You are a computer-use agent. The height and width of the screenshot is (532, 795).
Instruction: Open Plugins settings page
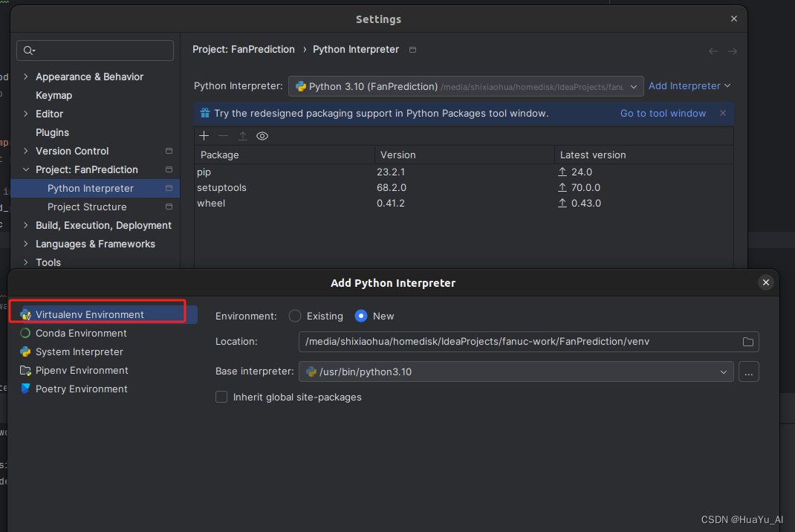tap(52, 132)
